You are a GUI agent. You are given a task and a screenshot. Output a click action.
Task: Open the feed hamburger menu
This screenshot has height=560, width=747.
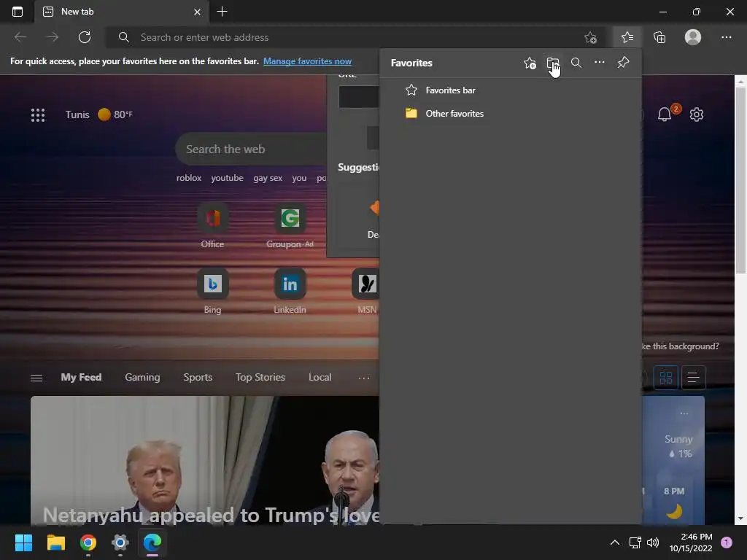click(36, 378)
